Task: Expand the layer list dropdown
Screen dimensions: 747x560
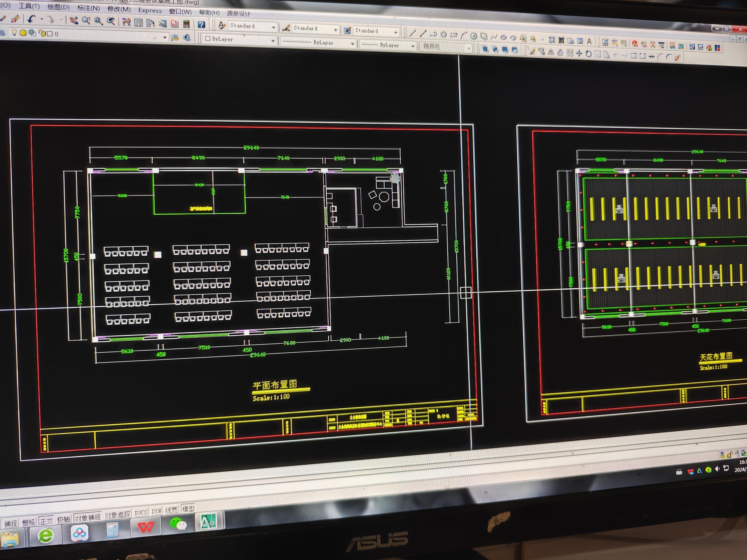Action: click(x=165, y=37)
